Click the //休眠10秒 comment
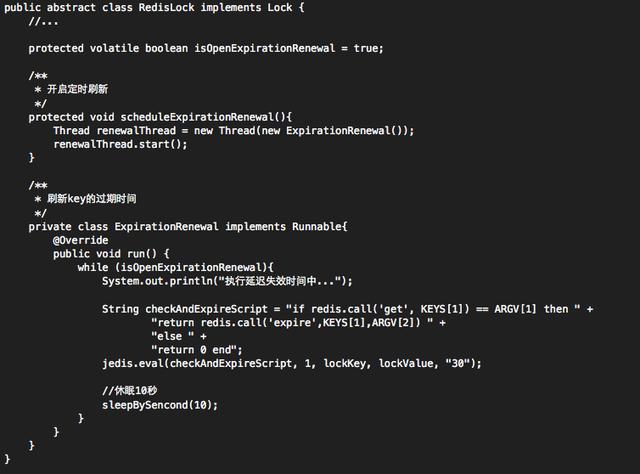640x474 pixels. click(x=130, y=391)
